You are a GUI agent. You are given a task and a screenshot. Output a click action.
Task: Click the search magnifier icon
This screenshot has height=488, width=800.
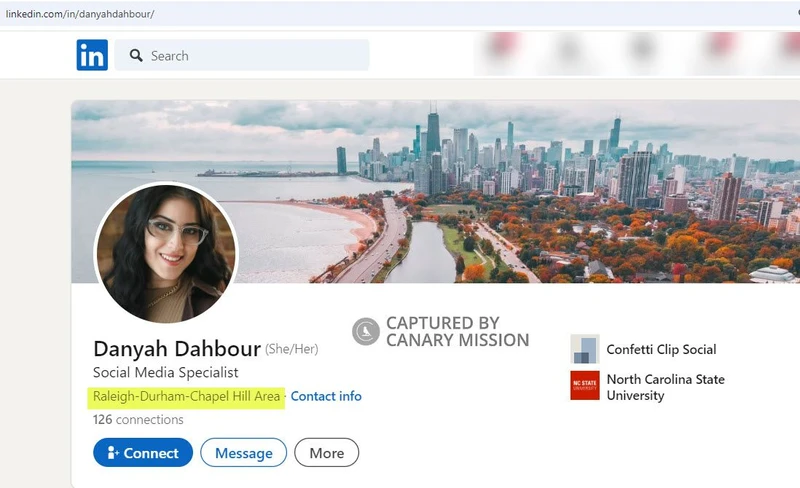pyautogui.click(x=136, y=55)
